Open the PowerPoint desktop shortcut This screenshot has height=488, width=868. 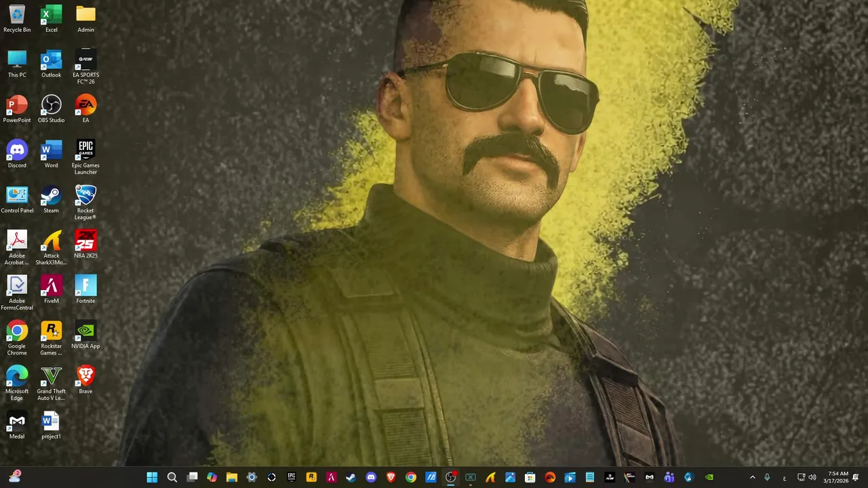coord(17,108)
